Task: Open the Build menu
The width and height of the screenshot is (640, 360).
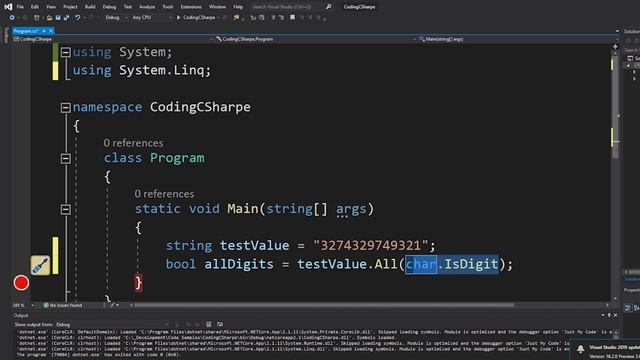Action: tap(90, 7)
